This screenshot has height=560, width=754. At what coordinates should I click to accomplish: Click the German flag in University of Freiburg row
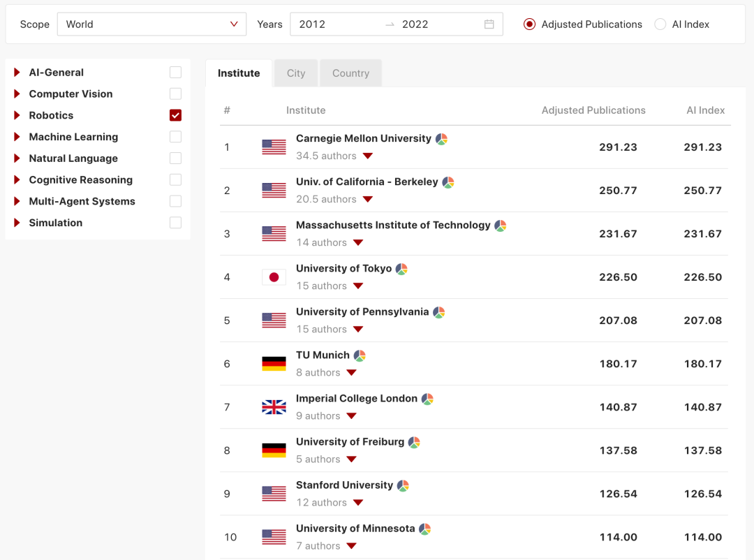[274, 450]
